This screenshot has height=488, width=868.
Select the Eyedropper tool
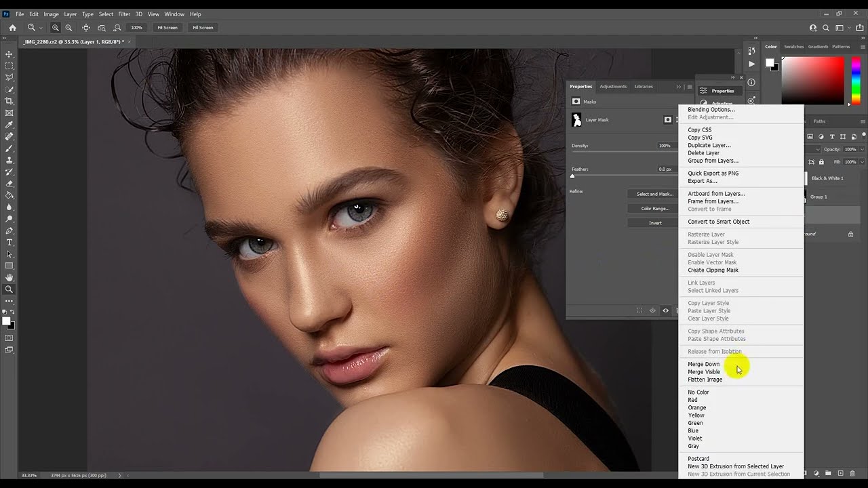pos(9,125)
